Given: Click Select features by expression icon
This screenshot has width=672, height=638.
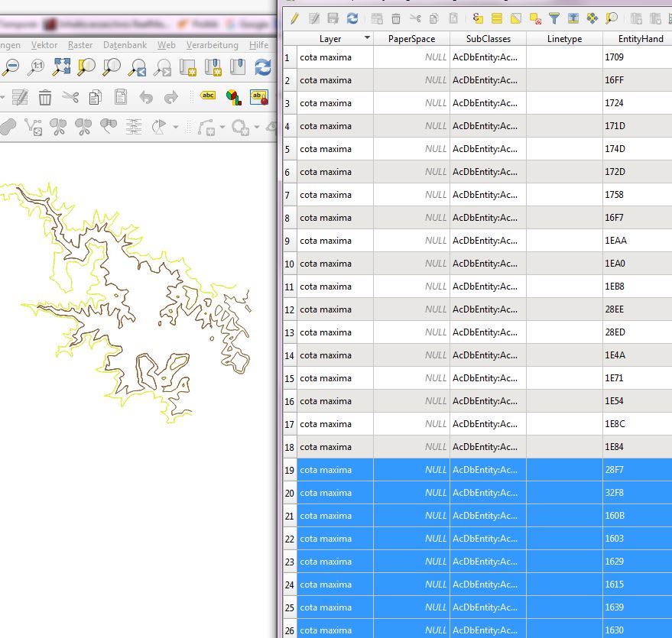Looking at the screenshot, I should coord(478,18).
